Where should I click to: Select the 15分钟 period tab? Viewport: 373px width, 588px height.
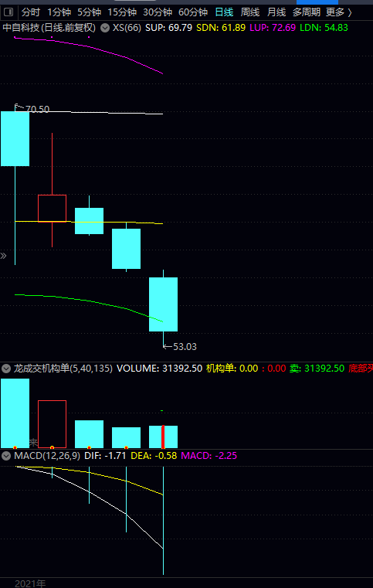pyautogui.click(x=122, y=12)
